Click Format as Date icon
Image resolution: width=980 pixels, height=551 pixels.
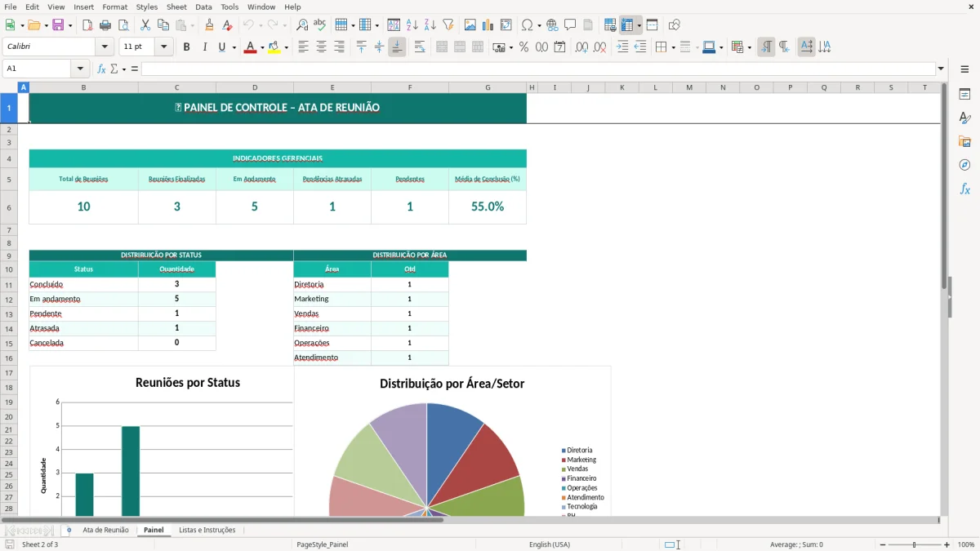pos(559,47)
